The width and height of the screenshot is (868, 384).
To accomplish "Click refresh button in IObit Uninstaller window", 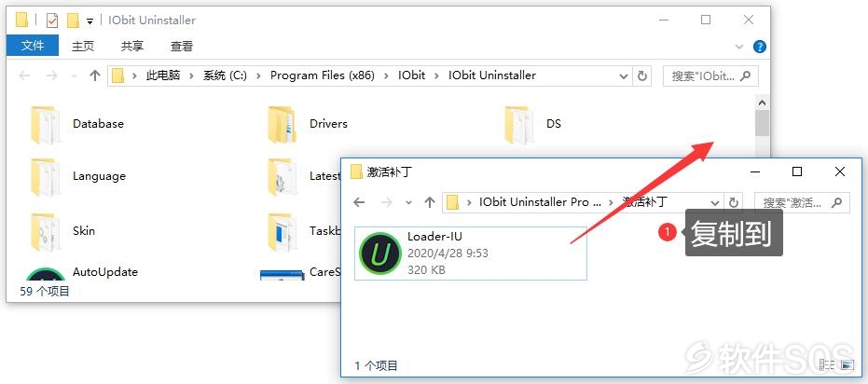I will [642, 75].
